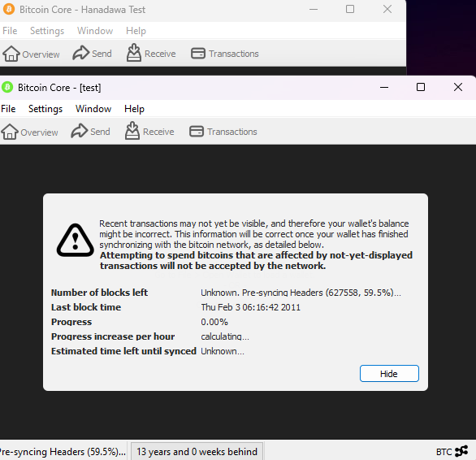
Task: Open the Receive tab in the test window
Action: click(149, 132)
